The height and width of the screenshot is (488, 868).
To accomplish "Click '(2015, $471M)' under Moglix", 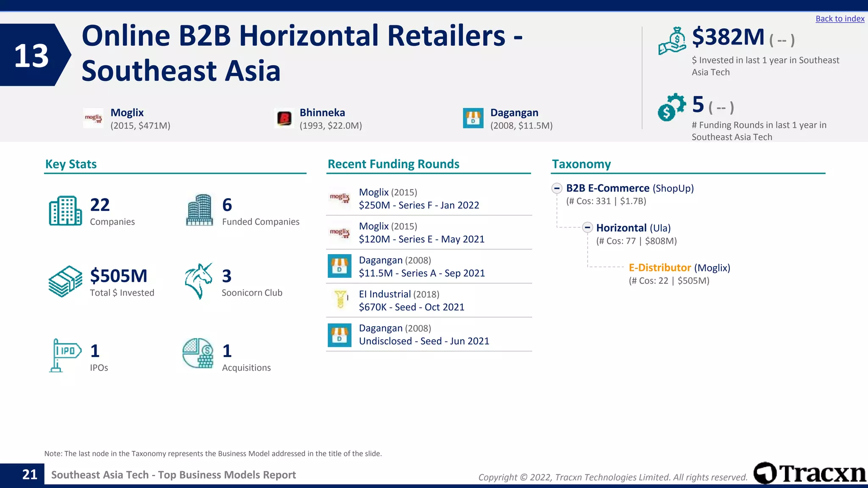I will [140, 126].
